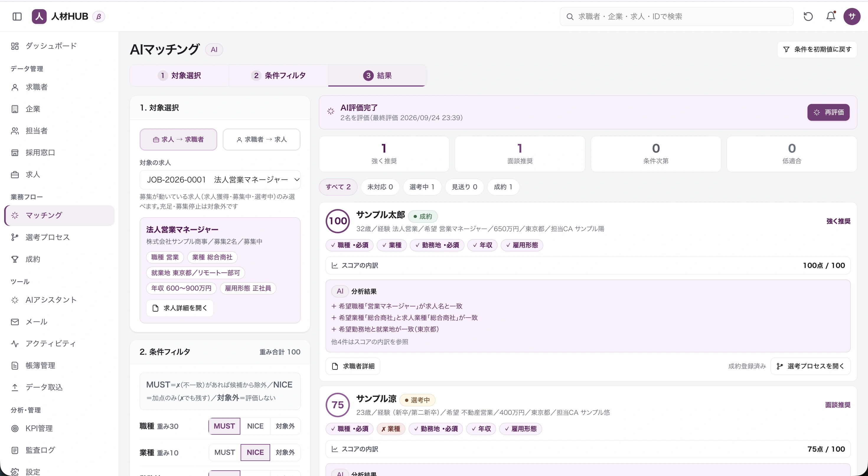Click the 就業地 東京都/リモート一部可 tag
Image resolution: width=868 pixels, height=476 pixels.
click(195, 273)
